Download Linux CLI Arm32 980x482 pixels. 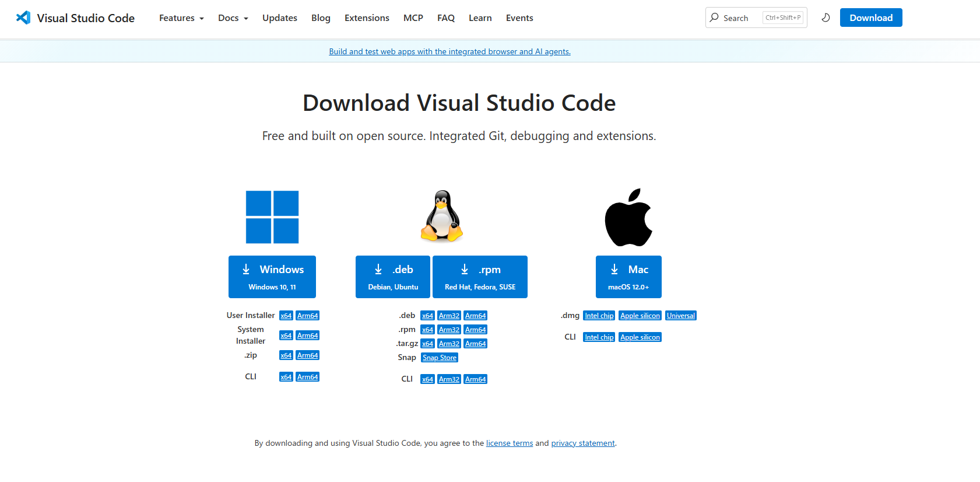point(449,379)
